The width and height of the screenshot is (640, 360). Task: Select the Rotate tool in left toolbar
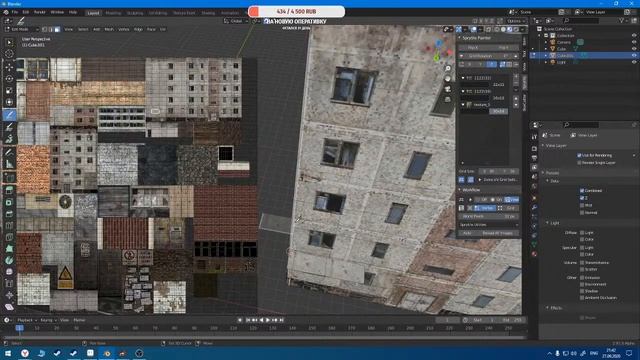(x=9, y=78)
